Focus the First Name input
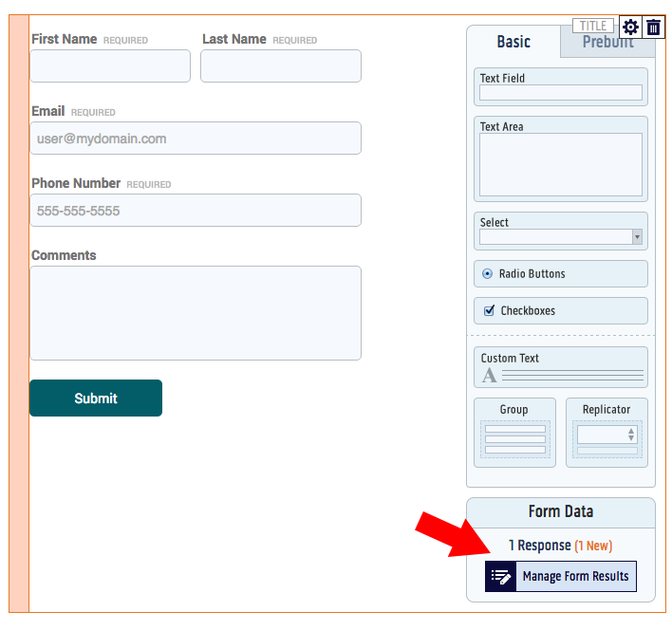 click(x=110, y=66)
